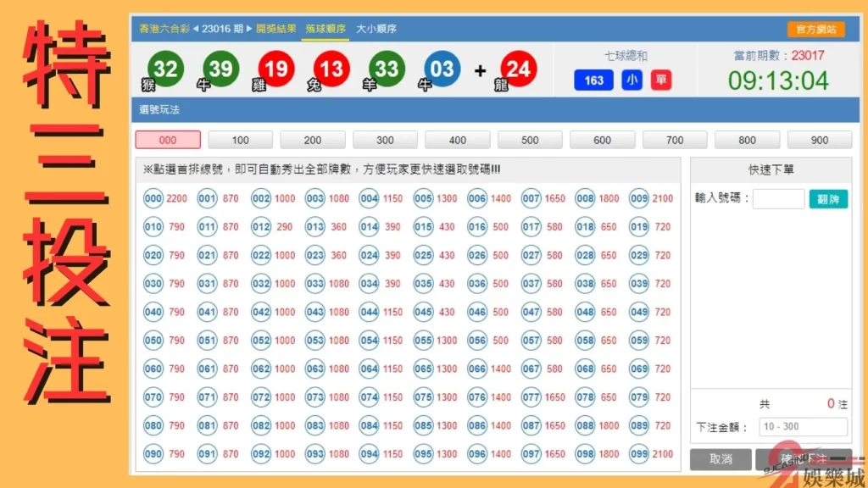
Task: Select ball 000 in the number grid
Action: [153, 197]
